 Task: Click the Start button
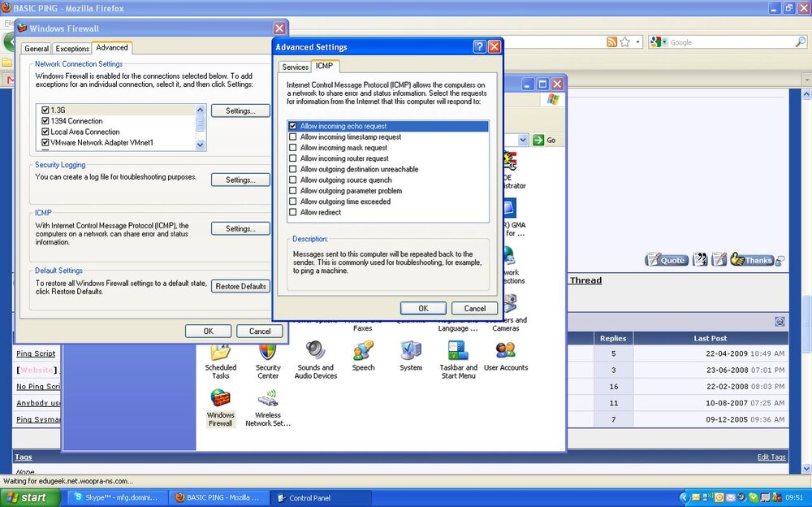pos(30,498)
